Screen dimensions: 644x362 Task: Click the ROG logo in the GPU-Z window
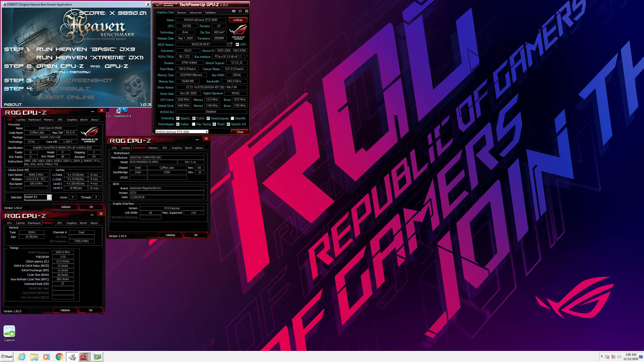coord(238,32)
